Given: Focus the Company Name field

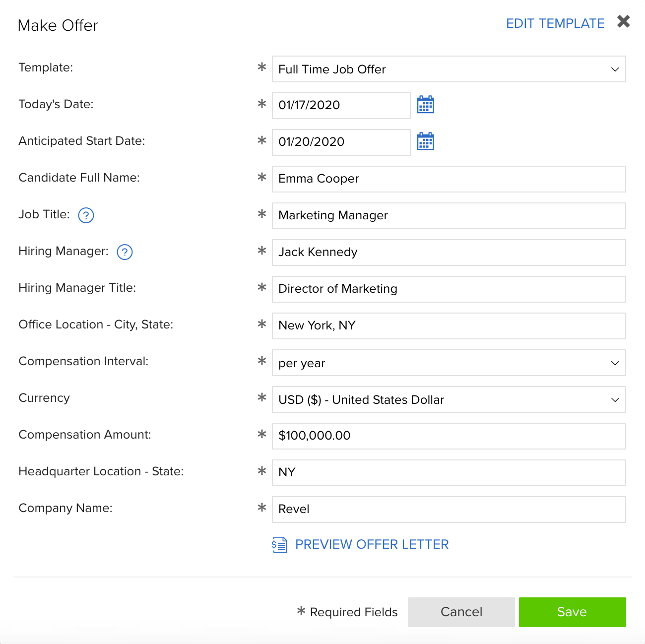Looking at the screenshot, I should pos(449,510).
